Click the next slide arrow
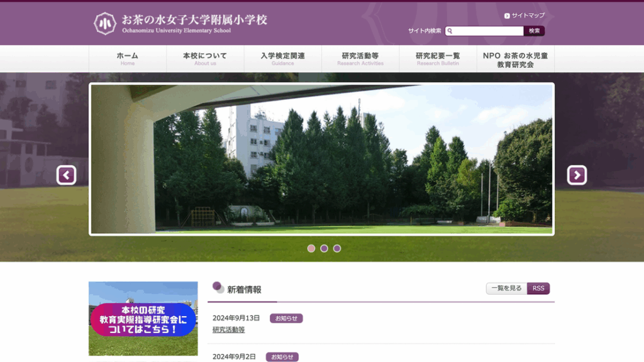Viewport: 644px width, 362px height. (x=577, y=175)
